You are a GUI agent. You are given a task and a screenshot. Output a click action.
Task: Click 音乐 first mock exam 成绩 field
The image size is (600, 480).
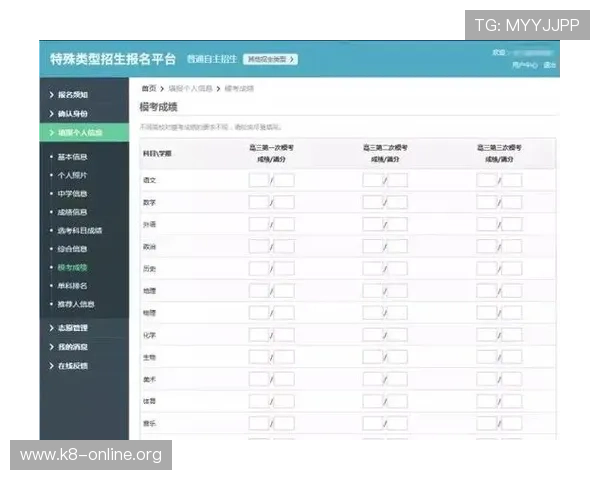tap(259, 423)
